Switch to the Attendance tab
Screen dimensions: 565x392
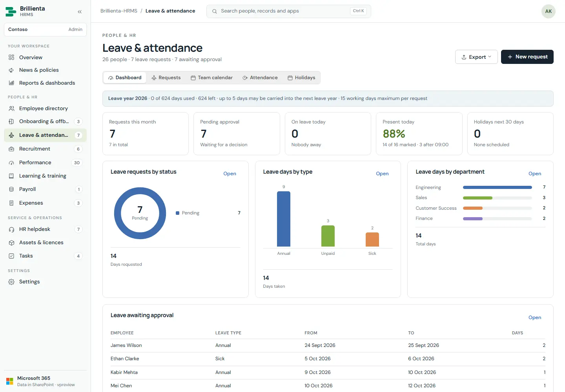pos(260,78)
